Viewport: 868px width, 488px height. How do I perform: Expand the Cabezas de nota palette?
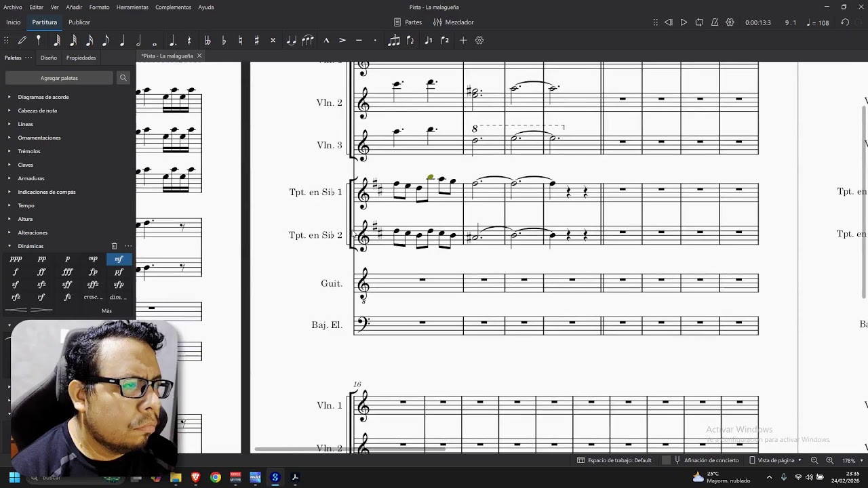click(x=9, y=110)
